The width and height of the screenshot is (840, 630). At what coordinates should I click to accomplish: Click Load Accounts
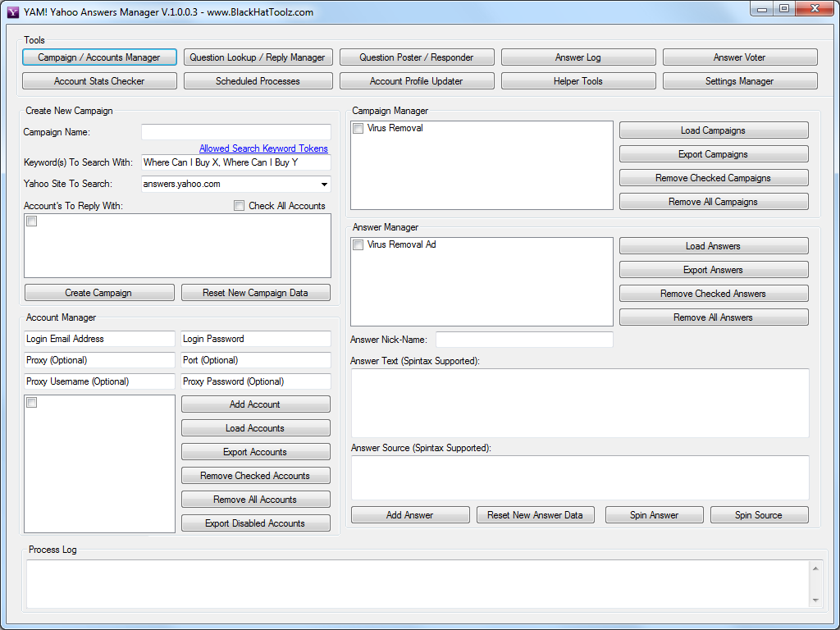click(256, 428)
